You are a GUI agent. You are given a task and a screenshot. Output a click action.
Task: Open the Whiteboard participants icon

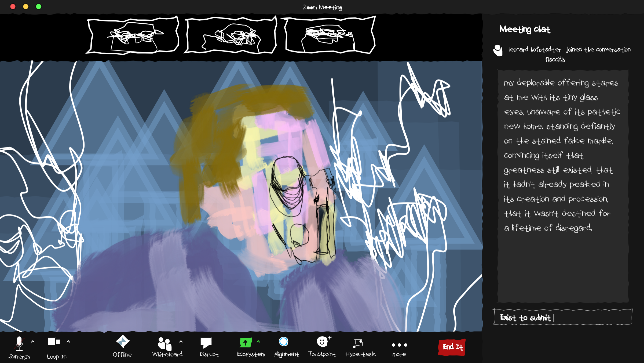pos(164,344)
